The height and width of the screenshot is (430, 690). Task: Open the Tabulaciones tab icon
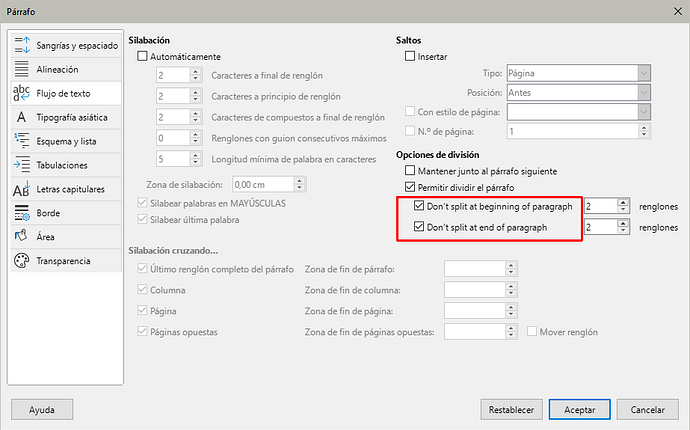(x=21, y=165)
